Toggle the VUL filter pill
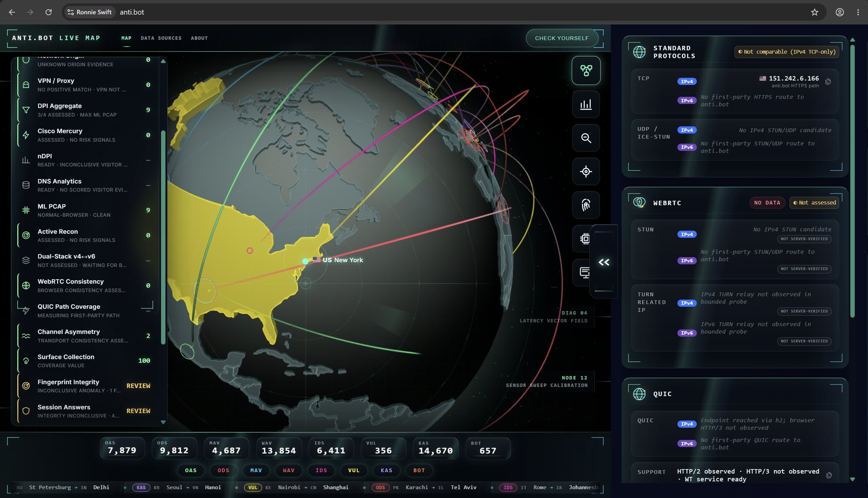The image size is (868, 498). [354, 470]
